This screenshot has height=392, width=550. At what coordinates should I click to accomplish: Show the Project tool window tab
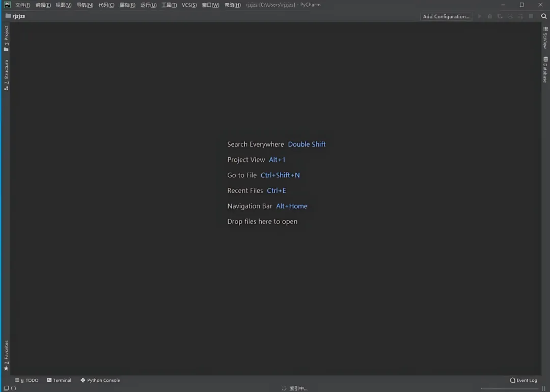coord(6,38)
